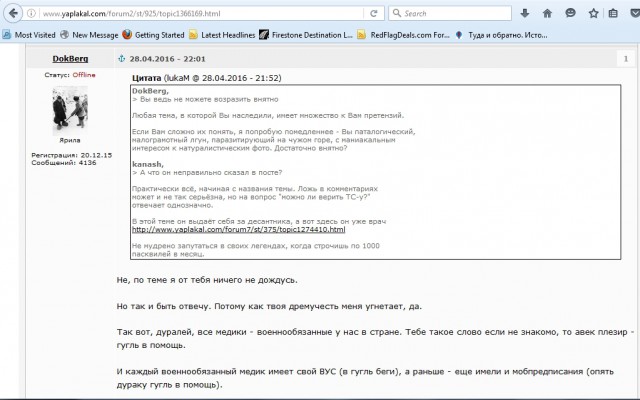Viewport: 640px width, 400px height.
Task: Open the Most Visited bookmarks folder
Action: 29,35
